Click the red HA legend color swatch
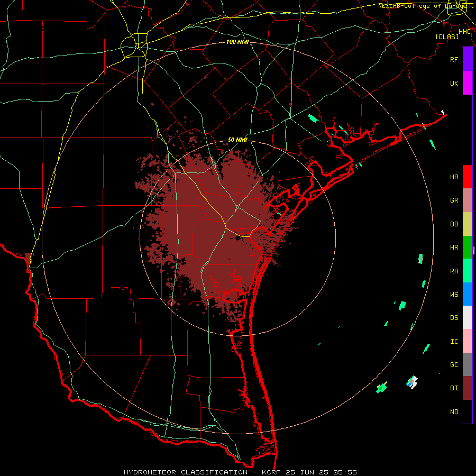 tap(467, 177)
